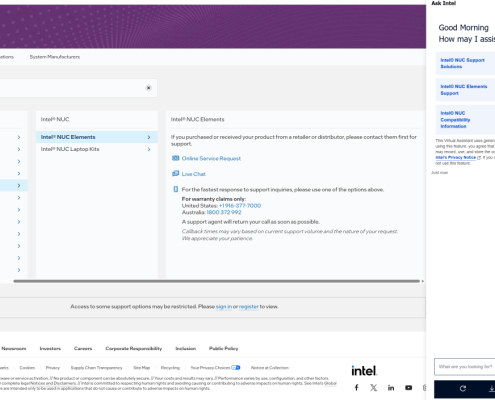495x400 pixels.
Task: Open Public Policy in the footer
Action: [x=224, y=349]
